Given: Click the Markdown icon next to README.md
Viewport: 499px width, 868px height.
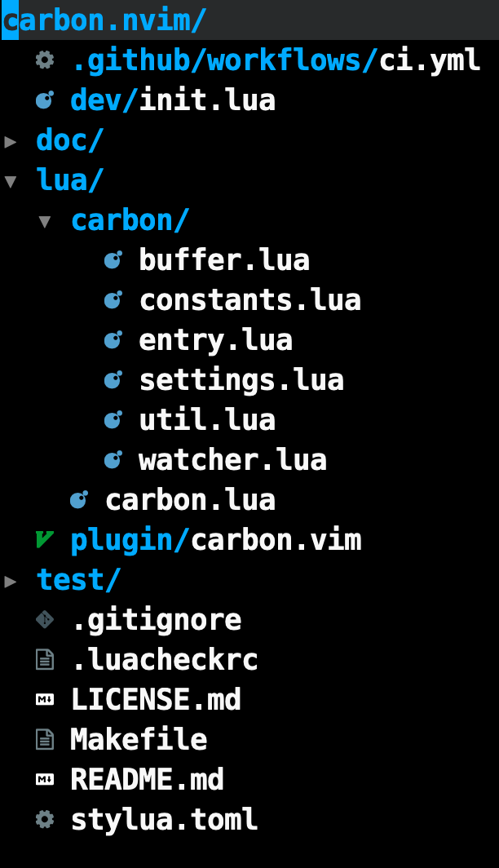Looking at the screenshot, I should [x=46, y=779].
